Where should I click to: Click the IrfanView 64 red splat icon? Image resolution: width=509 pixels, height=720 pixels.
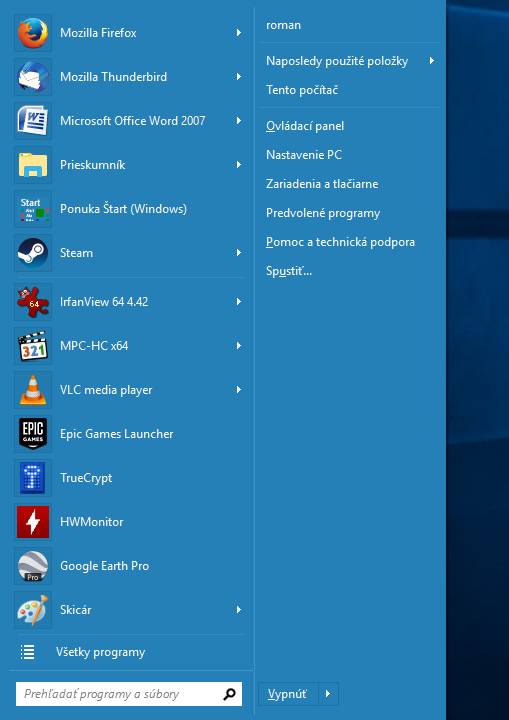(x=33, y=302)
